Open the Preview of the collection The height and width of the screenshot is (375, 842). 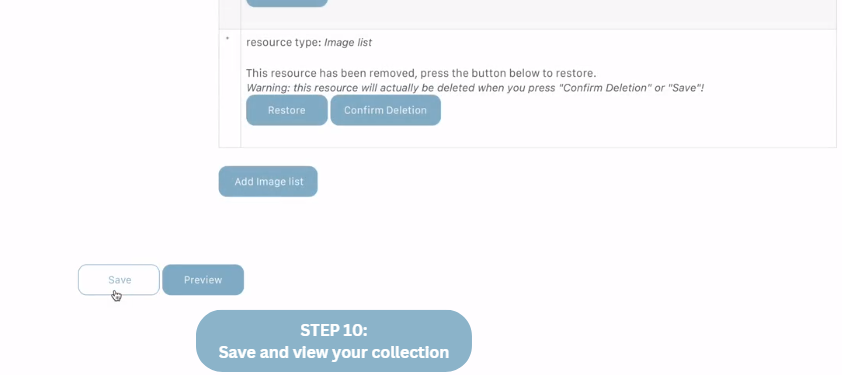203,279
